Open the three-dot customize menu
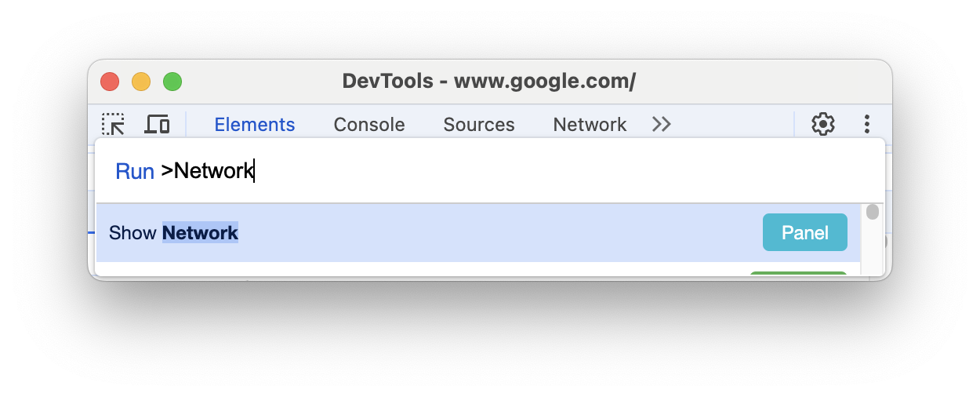 pyautogui.click(x=867, y=124)
